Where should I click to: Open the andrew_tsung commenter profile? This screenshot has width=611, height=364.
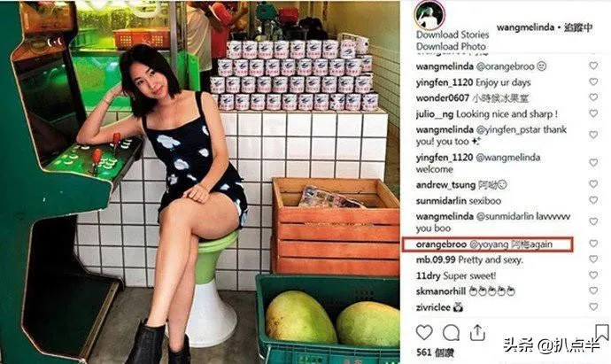click(445, 185)
